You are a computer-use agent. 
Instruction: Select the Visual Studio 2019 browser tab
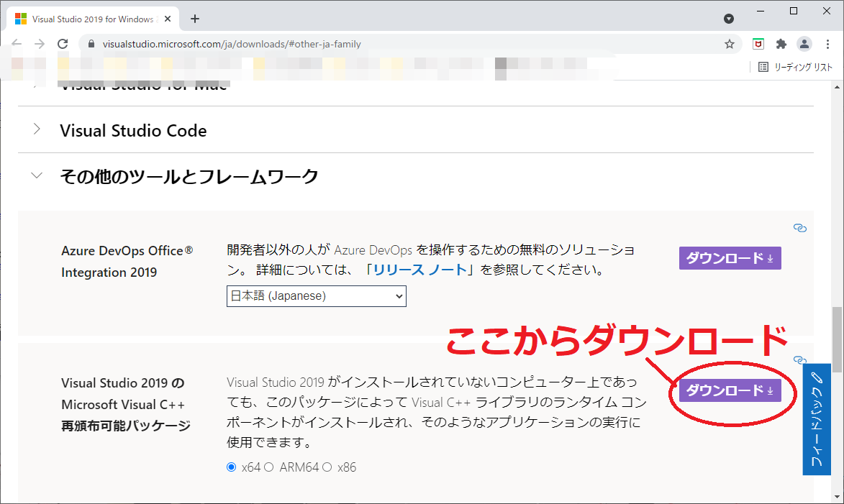point(93,19)
